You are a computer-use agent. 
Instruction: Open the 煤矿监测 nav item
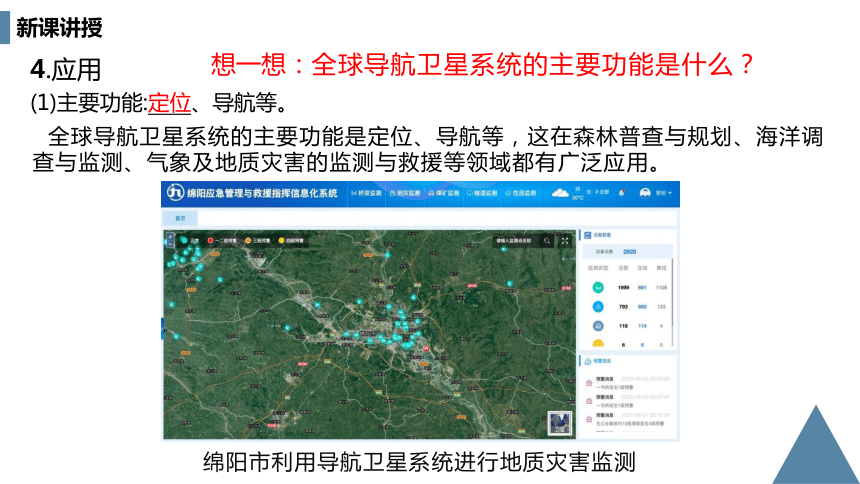(x=444, y=193)
